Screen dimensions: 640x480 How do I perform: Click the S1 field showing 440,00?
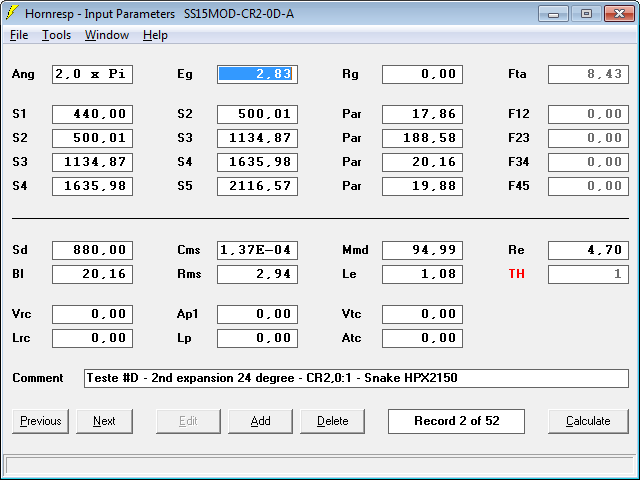pyautogui.click(x=92, y=114)
